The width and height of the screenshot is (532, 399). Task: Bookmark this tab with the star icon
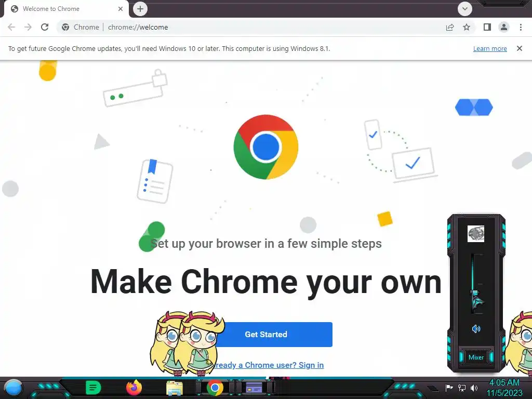coord(467,27)
